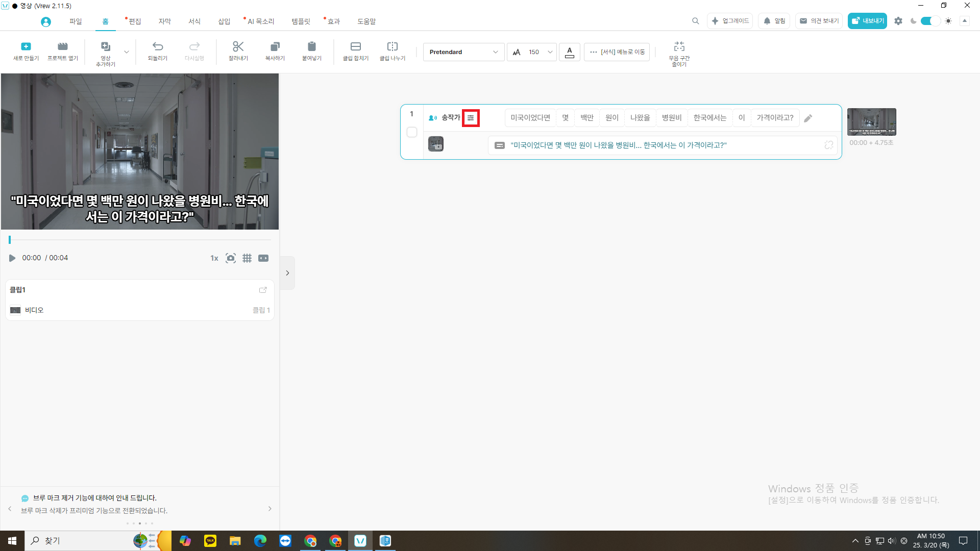The width and height of the screenshot is (980, 551).
Task: Click the clip split (클립 나누기) icon
Action: pos(392,47)
